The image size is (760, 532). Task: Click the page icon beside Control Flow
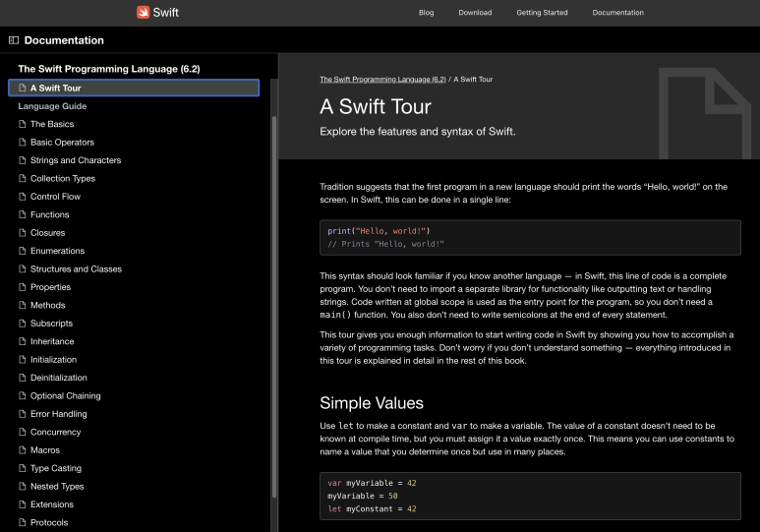click(x=22, y=197)
